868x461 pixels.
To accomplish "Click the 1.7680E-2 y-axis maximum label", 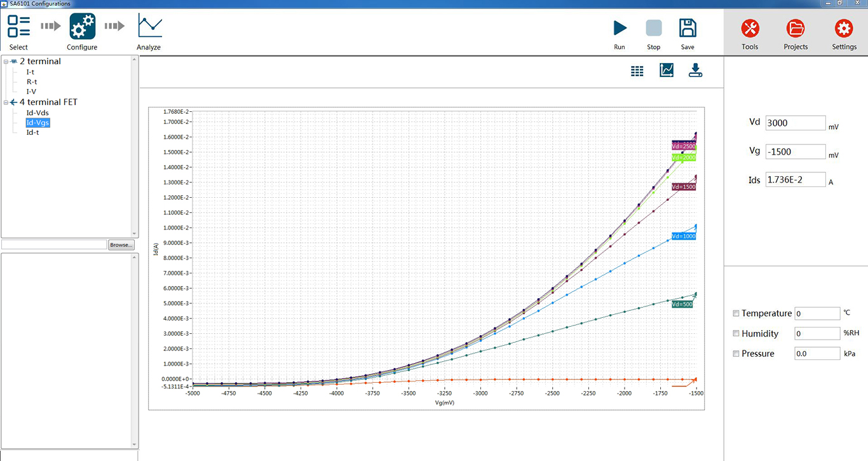I will pyautogui.click(x=176, y=112).
